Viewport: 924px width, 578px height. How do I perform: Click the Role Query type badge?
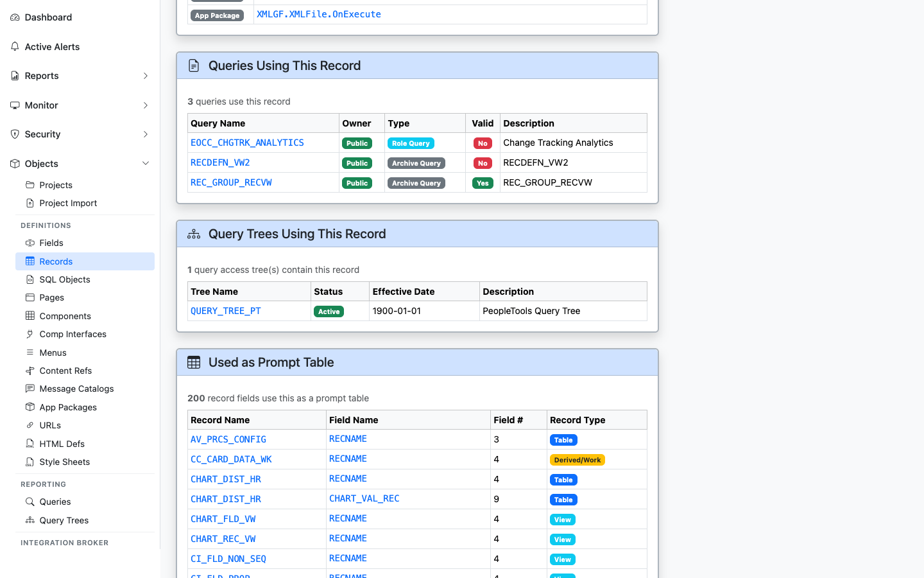point(411,143)
